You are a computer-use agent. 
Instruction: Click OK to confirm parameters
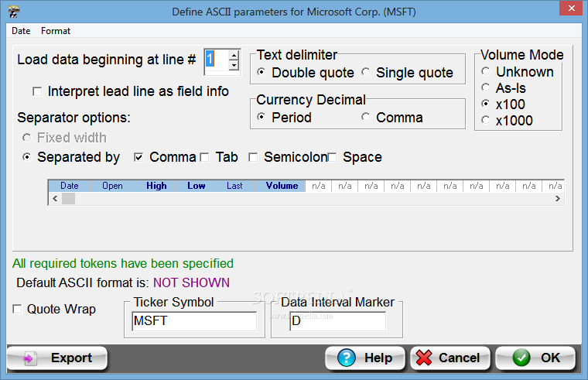click(535, 358)
